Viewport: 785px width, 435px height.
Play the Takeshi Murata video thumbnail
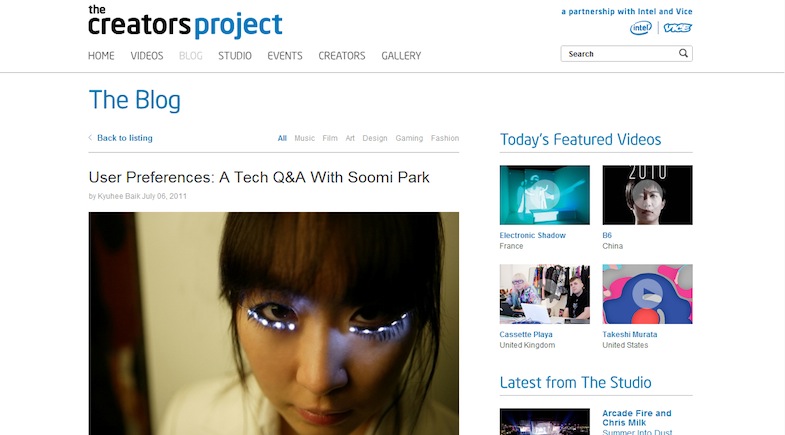coord(647,294)
